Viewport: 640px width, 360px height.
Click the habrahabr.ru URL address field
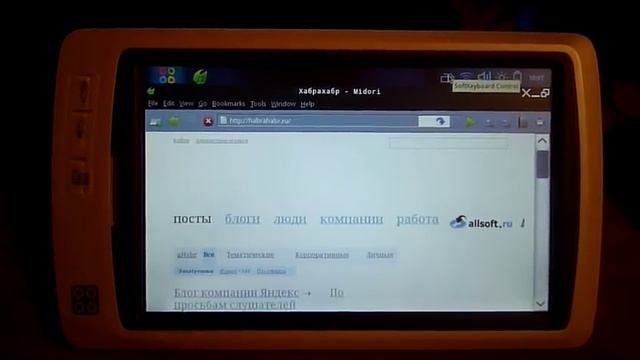point(318,121)
